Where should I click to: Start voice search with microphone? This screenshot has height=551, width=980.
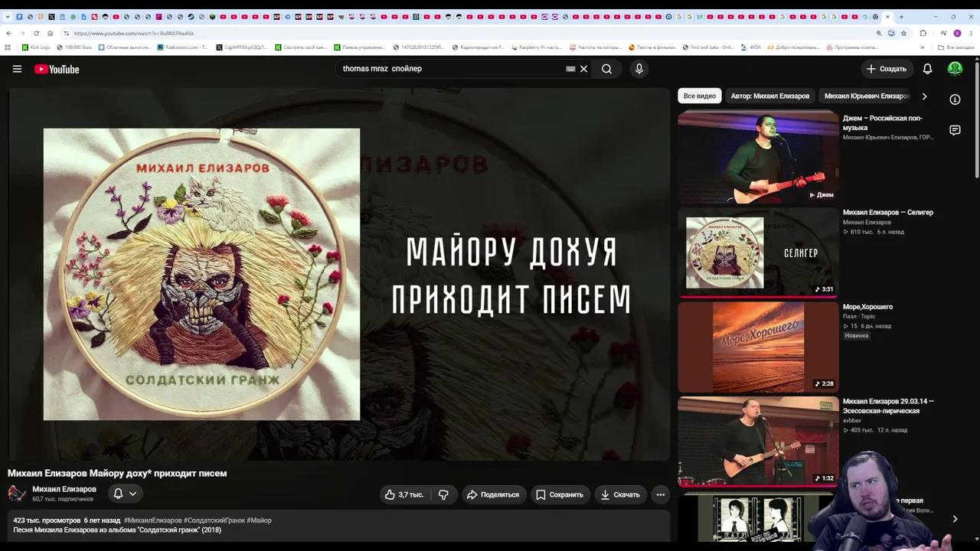[x=639, y=69]
